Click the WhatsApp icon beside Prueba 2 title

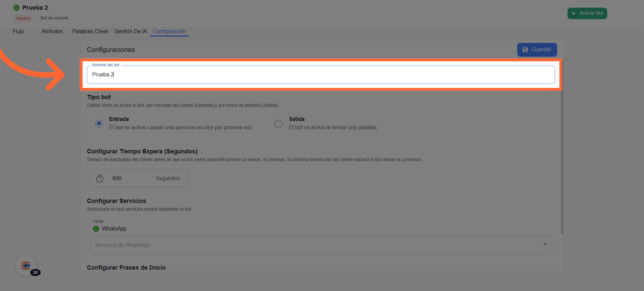click(16, 8)
